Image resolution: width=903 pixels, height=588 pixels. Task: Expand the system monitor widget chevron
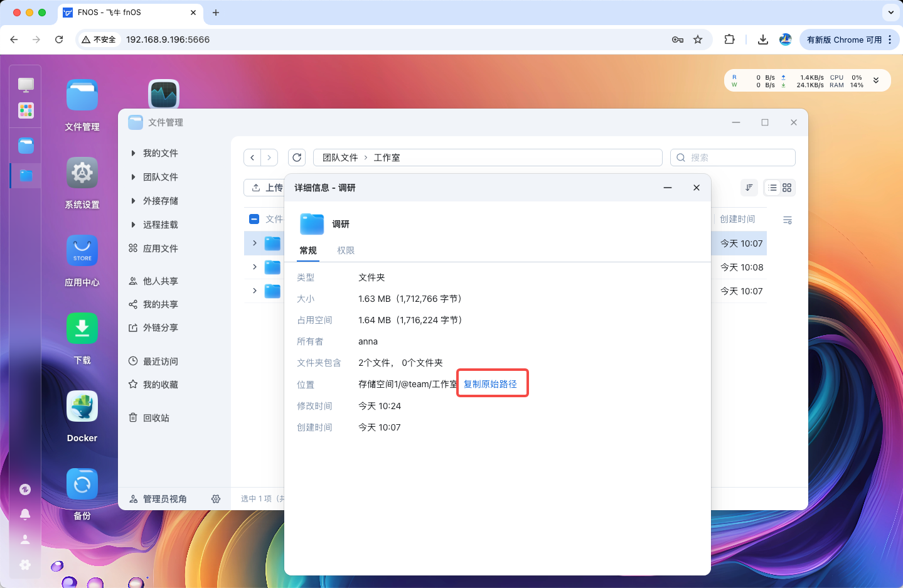876,80
